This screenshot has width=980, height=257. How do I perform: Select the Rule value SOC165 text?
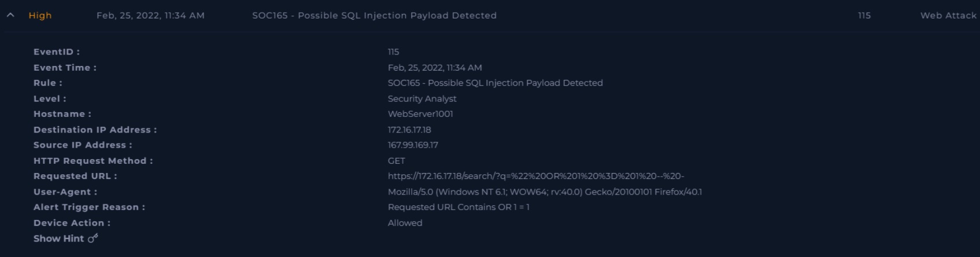[x=495, y=83]
